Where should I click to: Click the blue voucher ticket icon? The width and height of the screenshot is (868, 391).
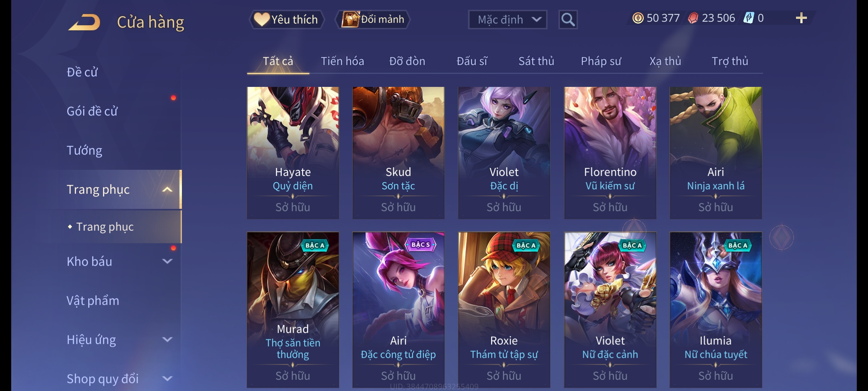(749, 18)
